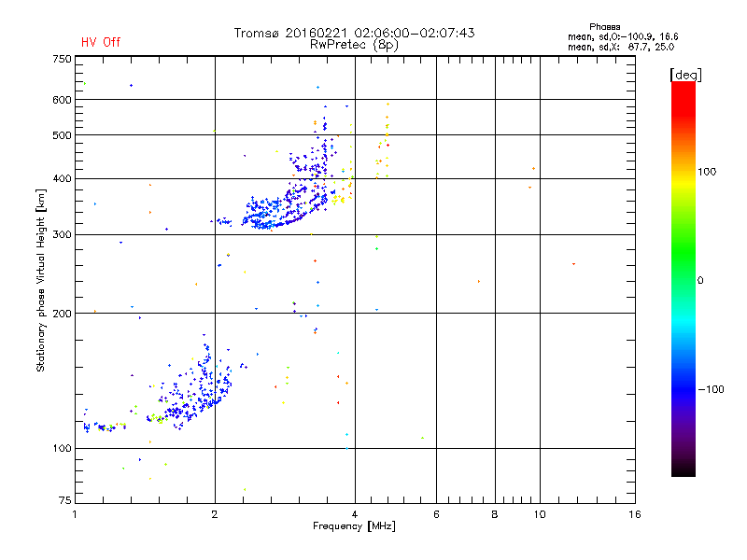Click the 'Stationary phase Virtual Height [km]' axis label
Viewport: 747px width, 560px height.
tap(41, 280)
